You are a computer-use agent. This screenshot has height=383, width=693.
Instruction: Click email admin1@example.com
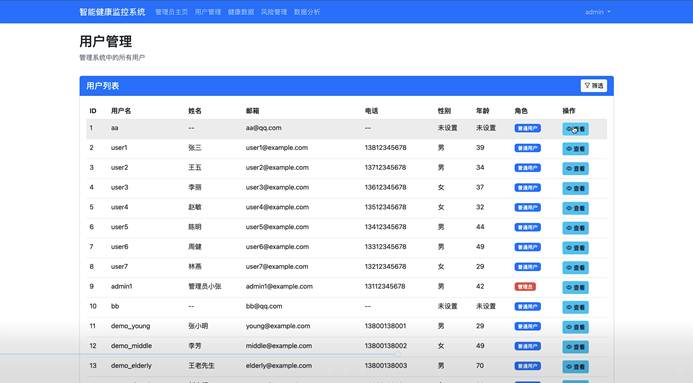279,286
